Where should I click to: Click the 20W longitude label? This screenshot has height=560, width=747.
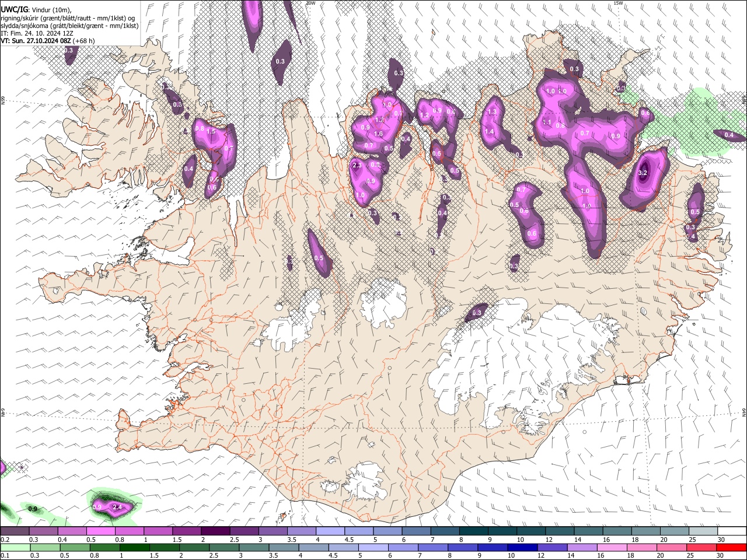tap(310, 3)
